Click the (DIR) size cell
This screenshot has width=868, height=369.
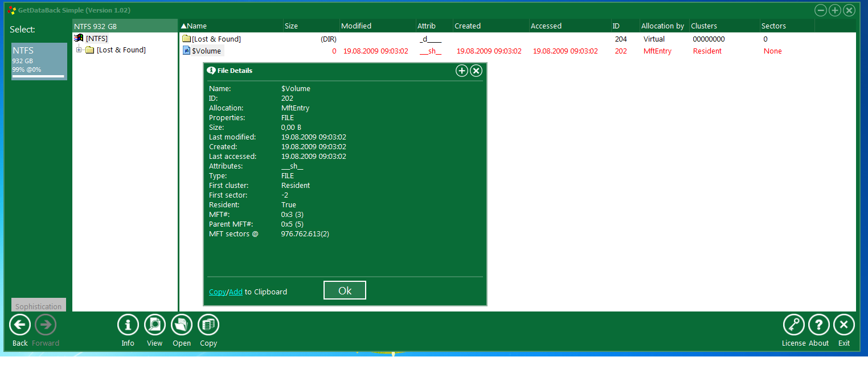coord(329,39)
